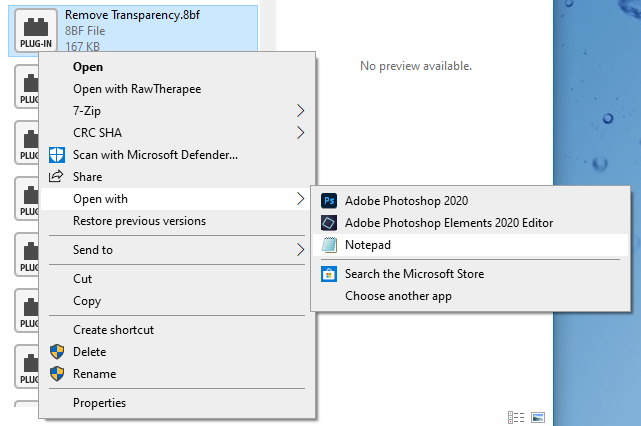641x426 pixels.
Task: Open file with Notepad
Action: pyautogui.click(x=470, y=245)
